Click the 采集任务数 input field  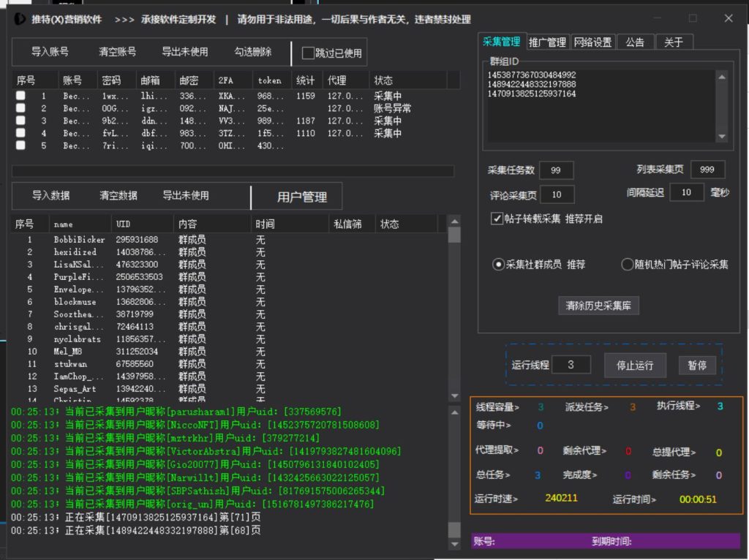click(x=557, y=170)
